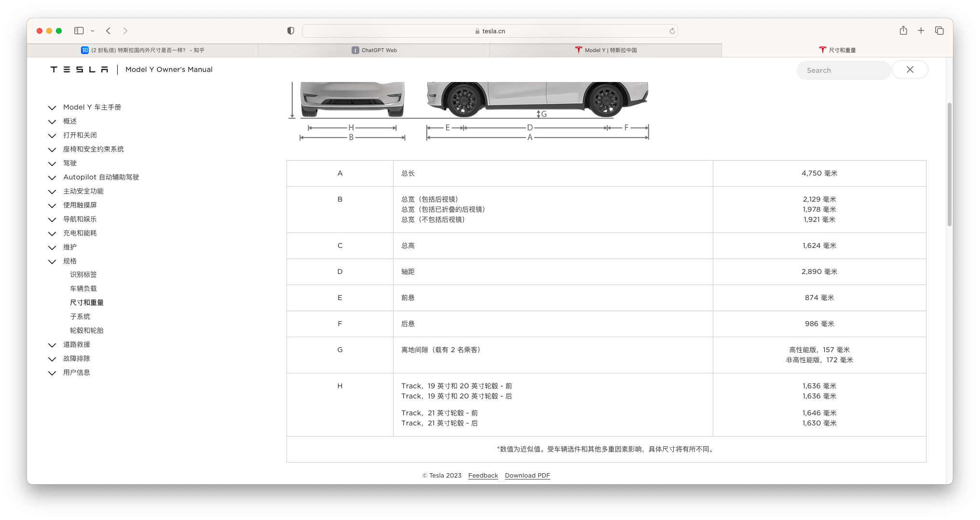Go back to the previous page

pyautogui.click(x=109, y=31)
